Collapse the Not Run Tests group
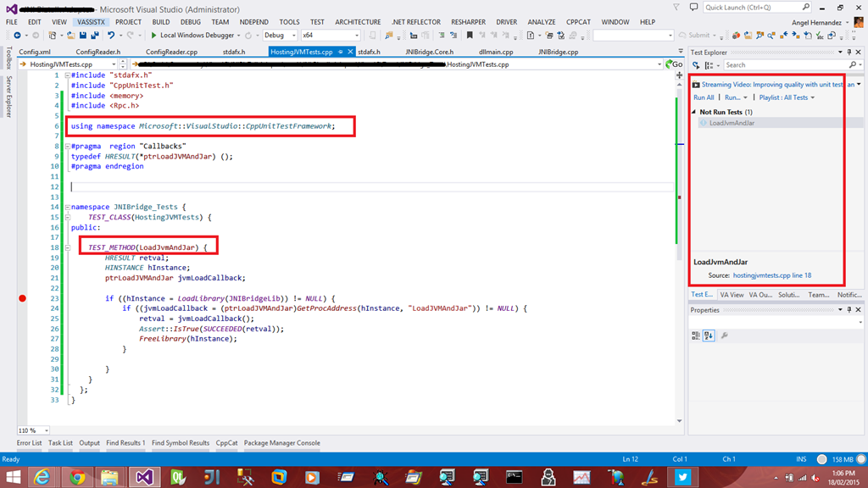This screenshot has height=488, width=868. coord(694,112)
